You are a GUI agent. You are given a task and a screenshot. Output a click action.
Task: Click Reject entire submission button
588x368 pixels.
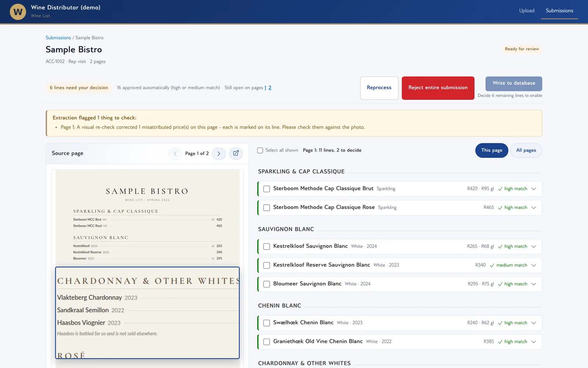438,88
